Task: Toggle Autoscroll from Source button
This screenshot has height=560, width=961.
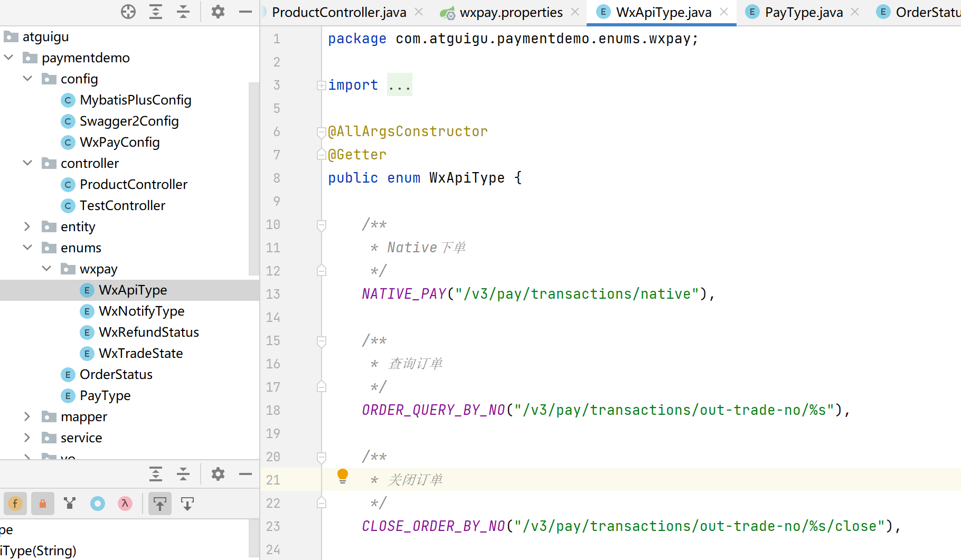Action: point(187,504)
